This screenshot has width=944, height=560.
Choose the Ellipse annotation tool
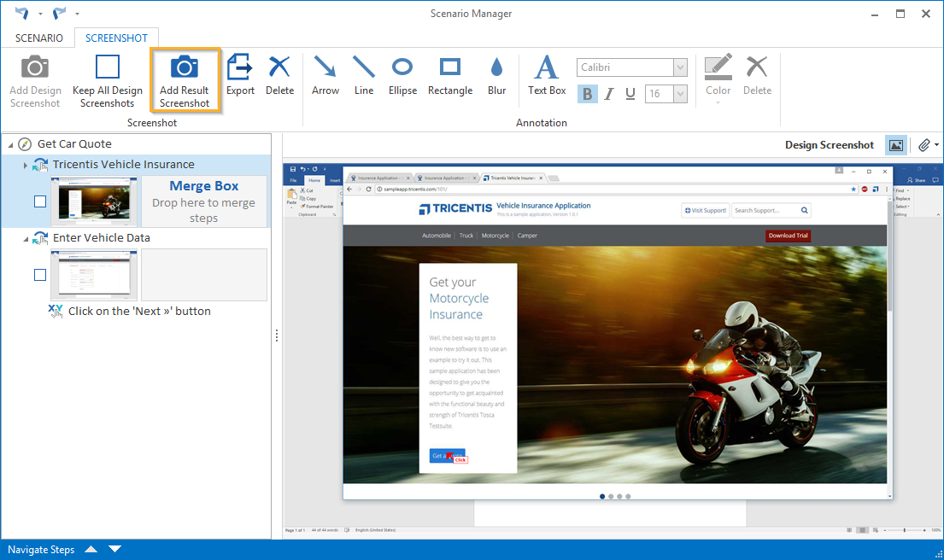click(x=402, y=68)
